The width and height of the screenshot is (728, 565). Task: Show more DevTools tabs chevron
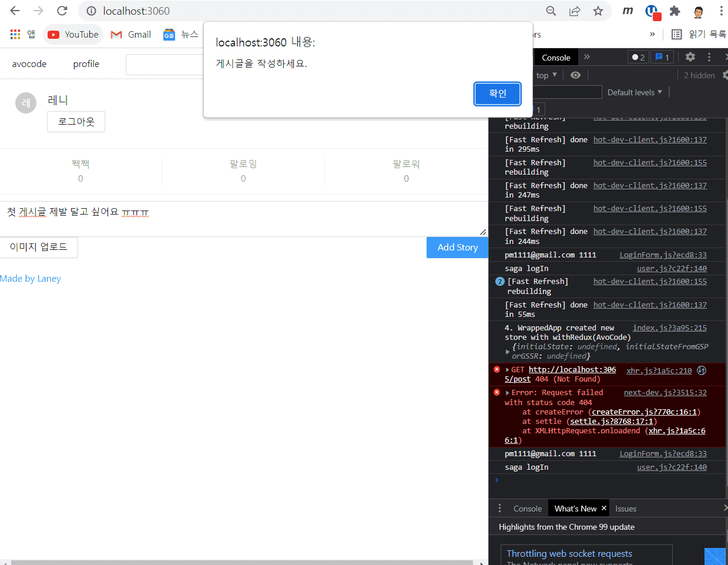click(x=586, y=57)
